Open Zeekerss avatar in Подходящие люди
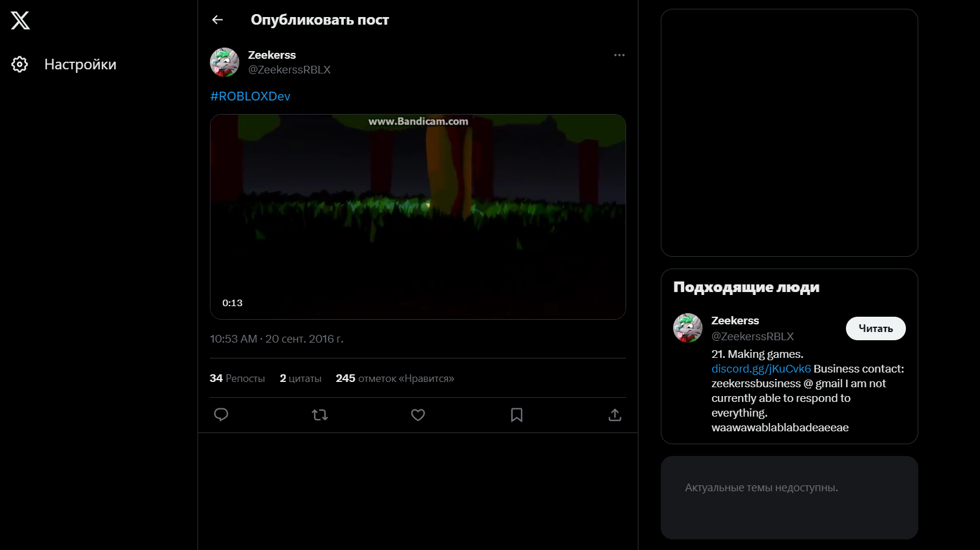The image size is (980, 550). [x=688, y=328]
